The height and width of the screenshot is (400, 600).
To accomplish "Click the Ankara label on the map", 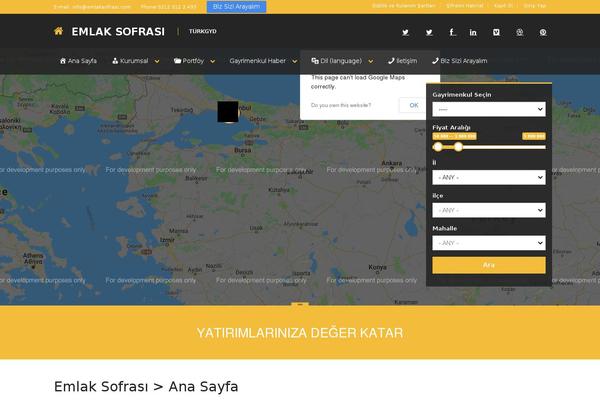I will pyautogui.click(x=391, y=163).
